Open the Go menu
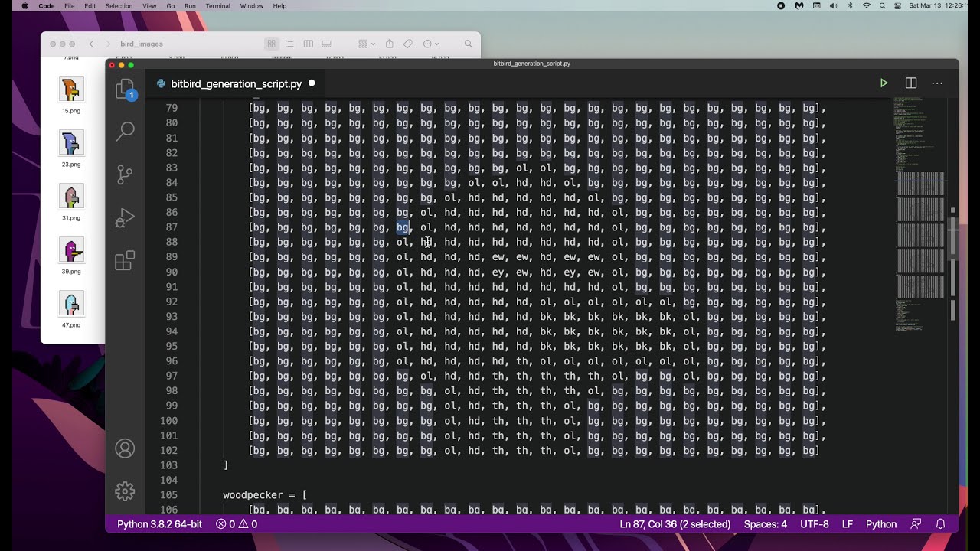The height and width of the screenshot is (551, 980). tap(171, 5)
